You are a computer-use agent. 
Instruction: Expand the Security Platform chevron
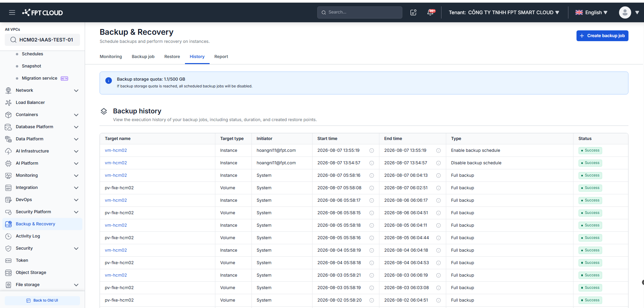click(76, 212)
